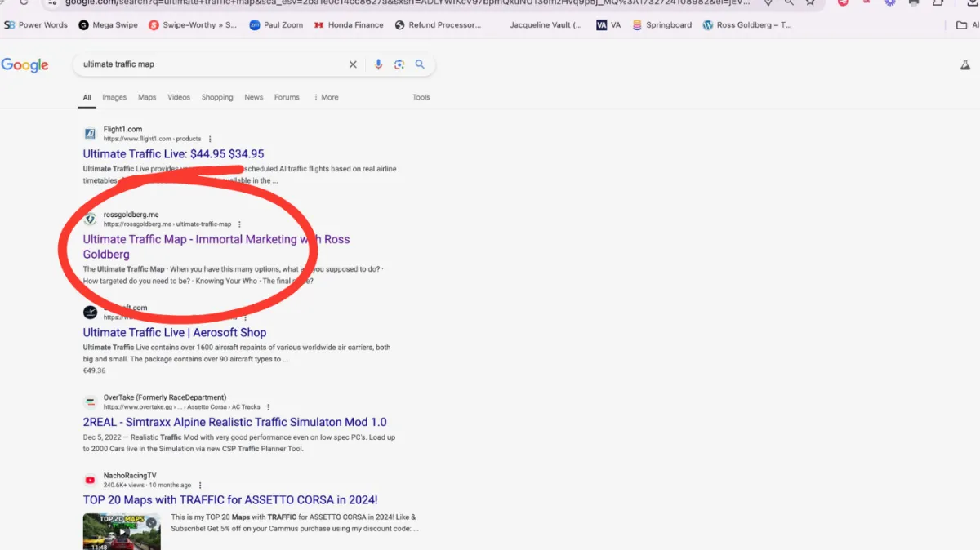
Task: Switch to the Videos tab
Action: [179, 97]
